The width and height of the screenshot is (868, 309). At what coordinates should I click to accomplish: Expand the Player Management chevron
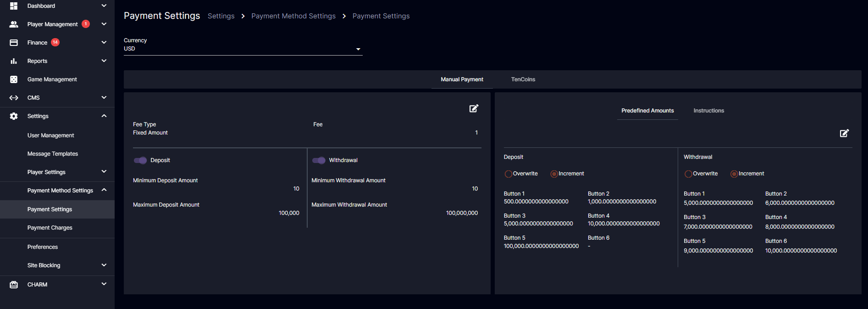click(x=104, y=24)
